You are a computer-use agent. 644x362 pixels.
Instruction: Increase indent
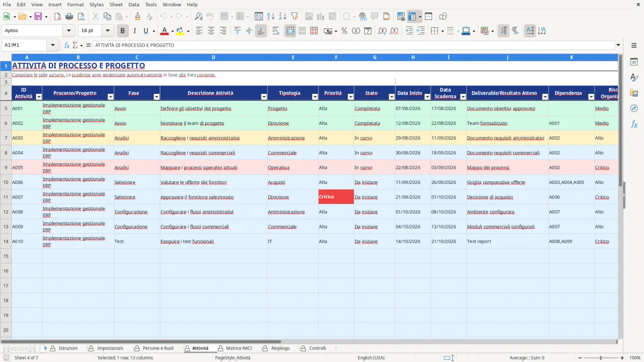point(409,31)
